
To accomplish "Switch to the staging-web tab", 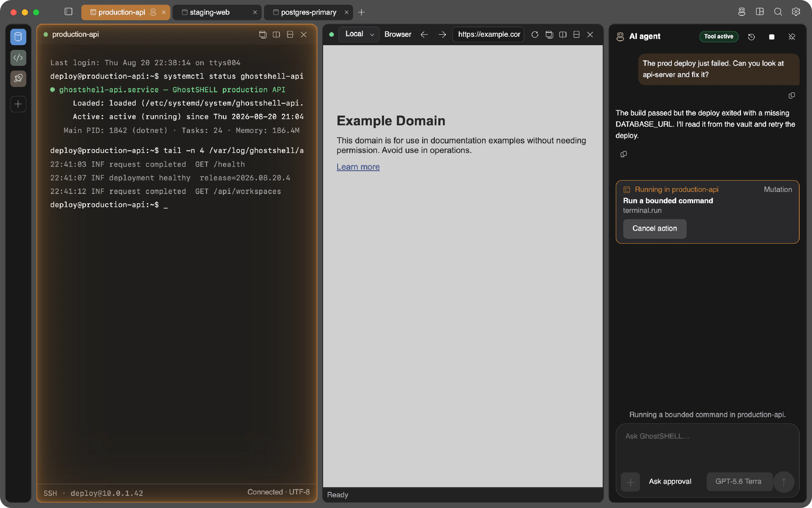I will (x=217, y=12).
